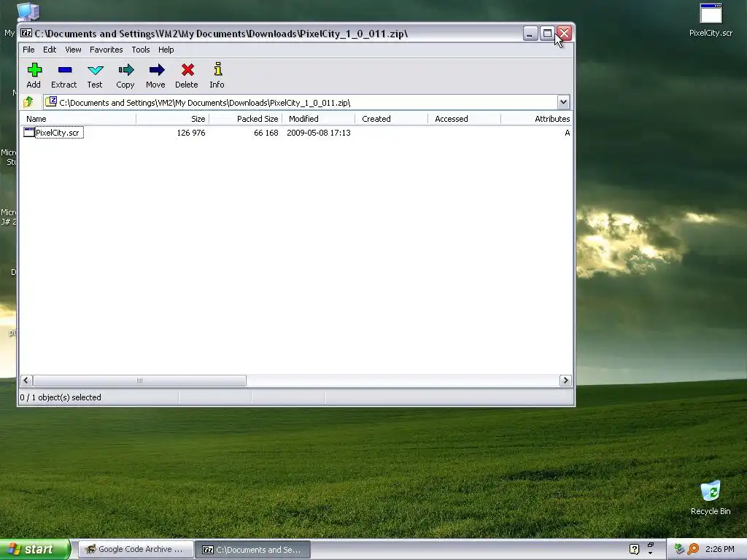Open the Edit menu

50,50
